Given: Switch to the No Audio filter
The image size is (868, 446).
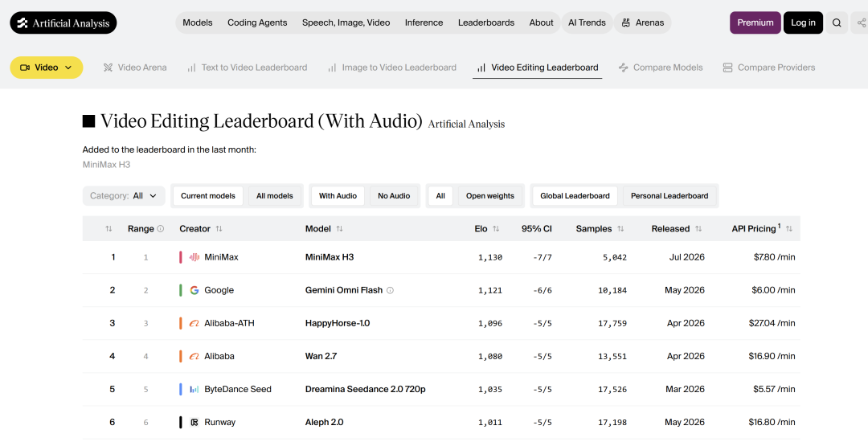Looking at the screenshot, I should coord(394,196).
